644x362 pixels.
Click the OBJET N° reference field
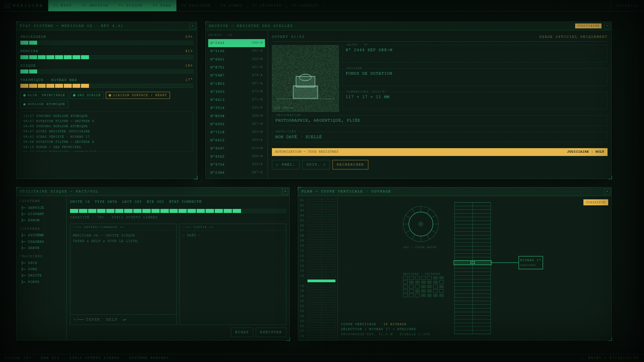475,53
